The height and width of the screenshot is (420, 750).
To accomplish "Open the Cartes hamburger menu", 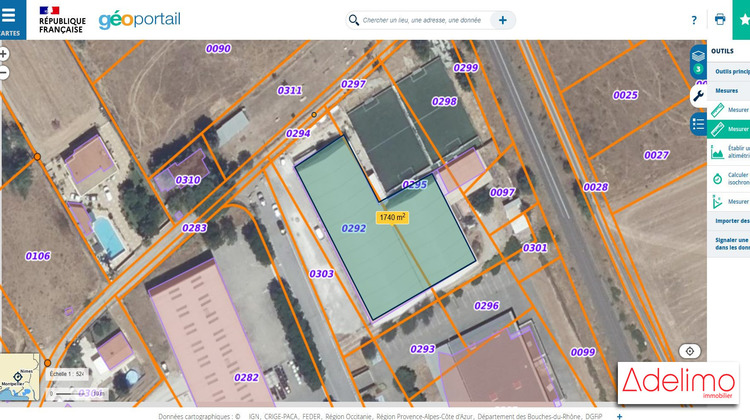I will (x=10, y=19).
